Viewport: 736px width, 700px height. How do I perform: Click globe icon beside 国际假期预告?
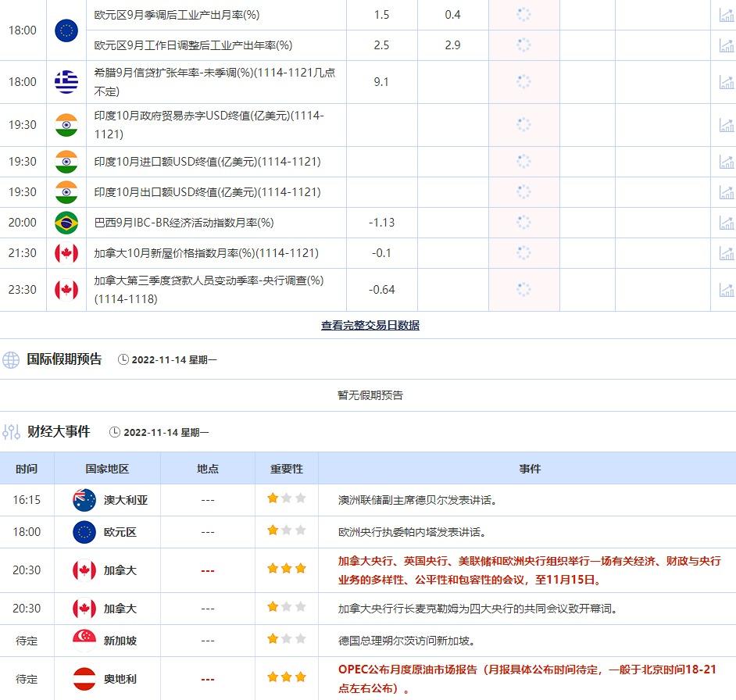(x=11, y=360)
